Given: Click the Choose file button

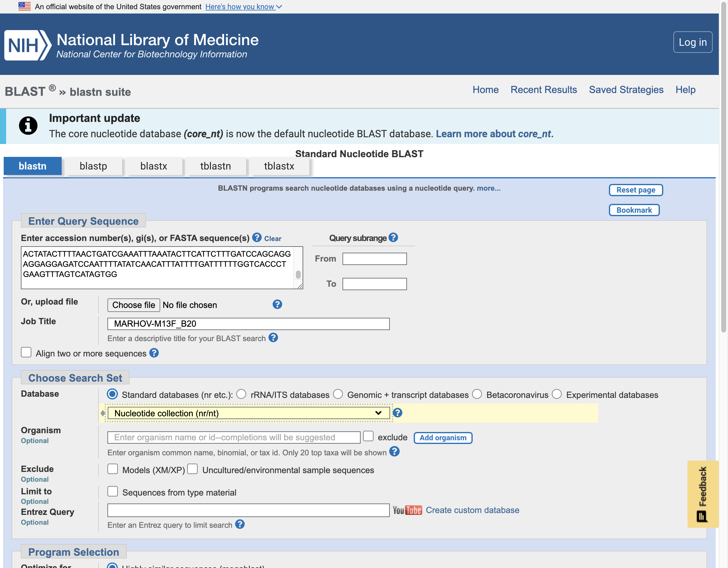Looking at the screenshot, I should coord(134,305).
